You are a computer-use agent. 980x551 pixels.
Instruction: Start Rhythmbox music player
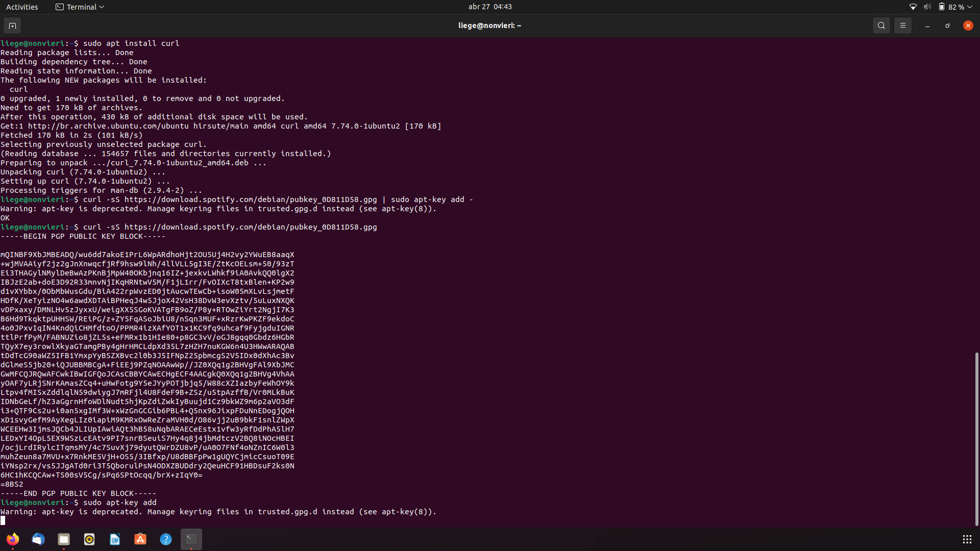89,539
